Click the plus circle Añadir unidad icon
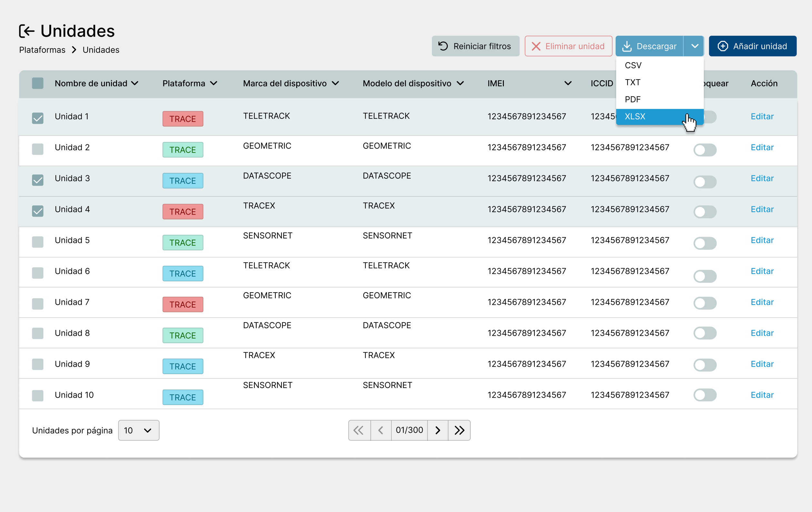 pos(722,46)
